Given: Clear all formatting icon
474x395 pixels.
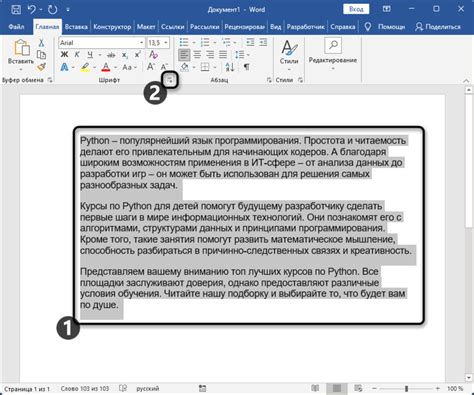Looking at the screenshot, I should tap(153, 55).
